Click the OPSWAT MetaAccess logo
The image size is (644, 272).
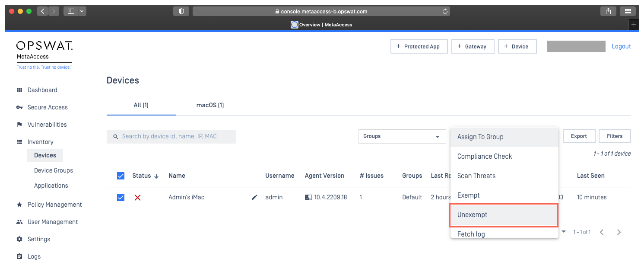pyautogui.click(x=44, y=55)
